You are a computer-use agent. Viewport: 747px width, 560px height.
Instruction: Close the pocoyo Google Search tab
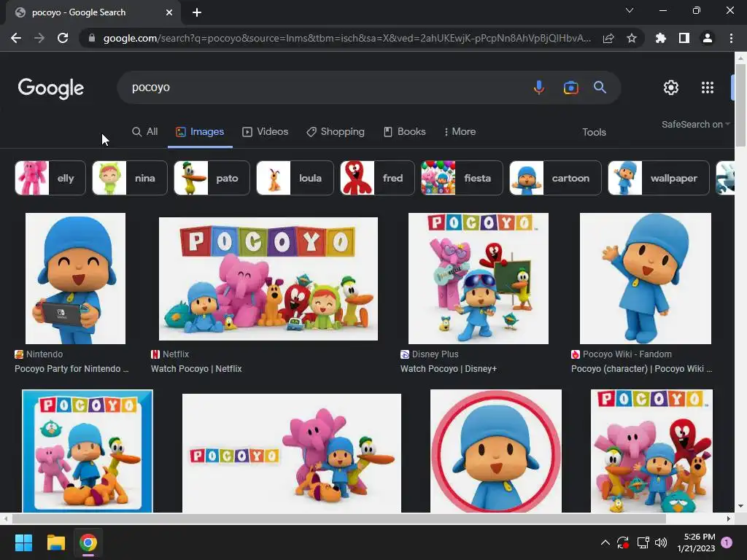(169, 12)
